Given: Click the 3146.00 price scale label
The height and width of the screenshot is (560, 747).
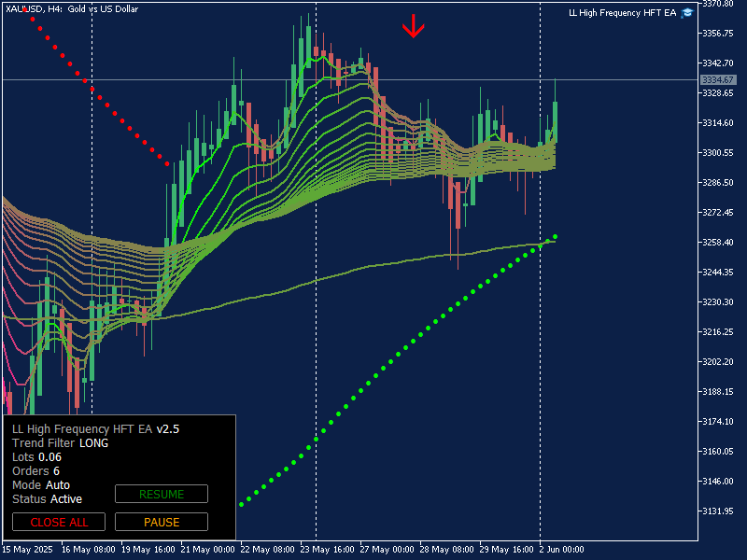Looking at the screenshot, I should [x=718, y=481].
